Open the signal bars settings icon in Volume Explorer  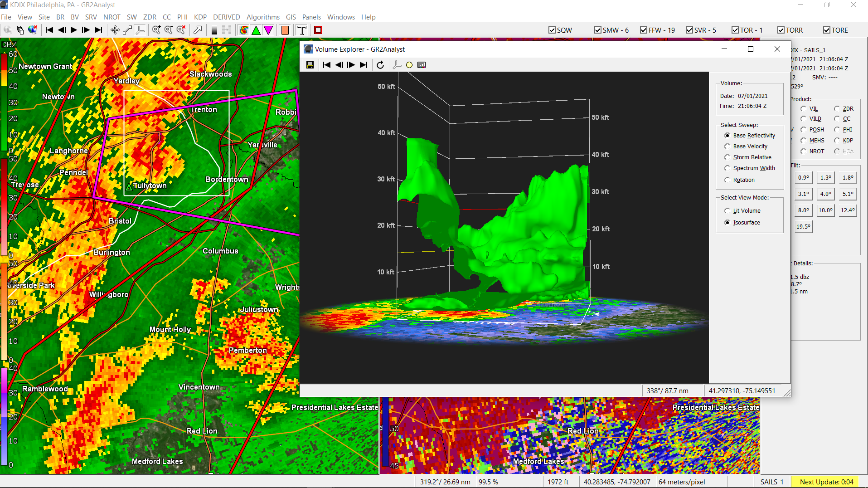[422, 65]
